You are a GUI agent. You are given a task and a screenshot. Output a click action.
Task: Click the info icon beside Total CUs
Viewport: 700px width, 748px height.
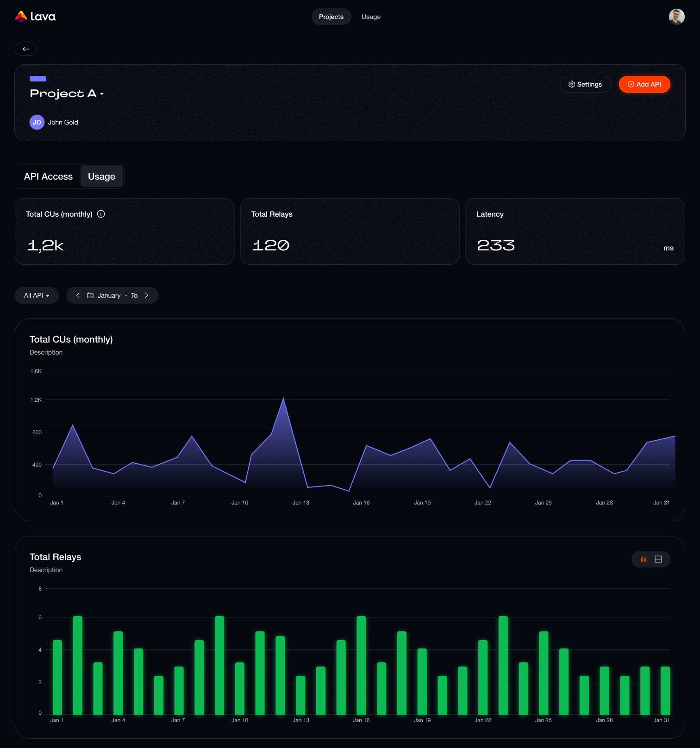point(101,214)
